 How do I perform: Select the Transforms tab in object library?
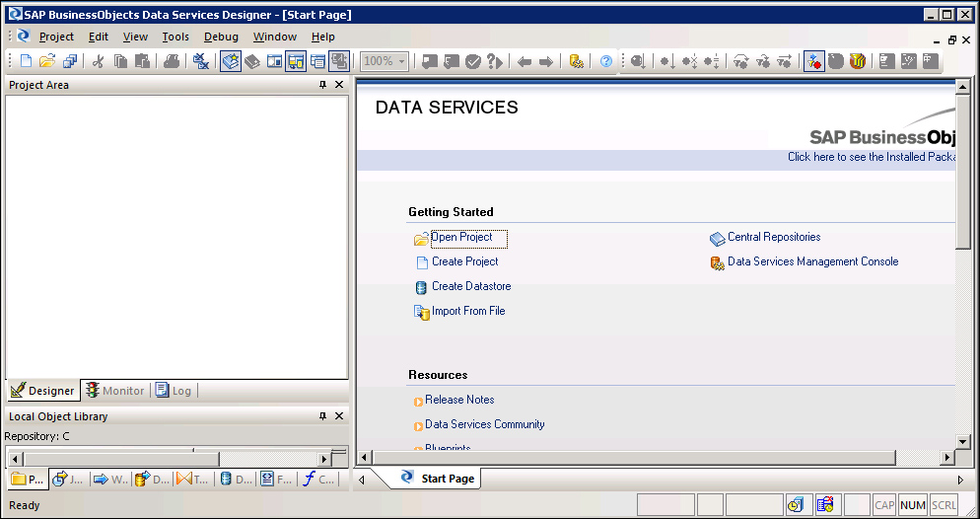click(192, 480)
